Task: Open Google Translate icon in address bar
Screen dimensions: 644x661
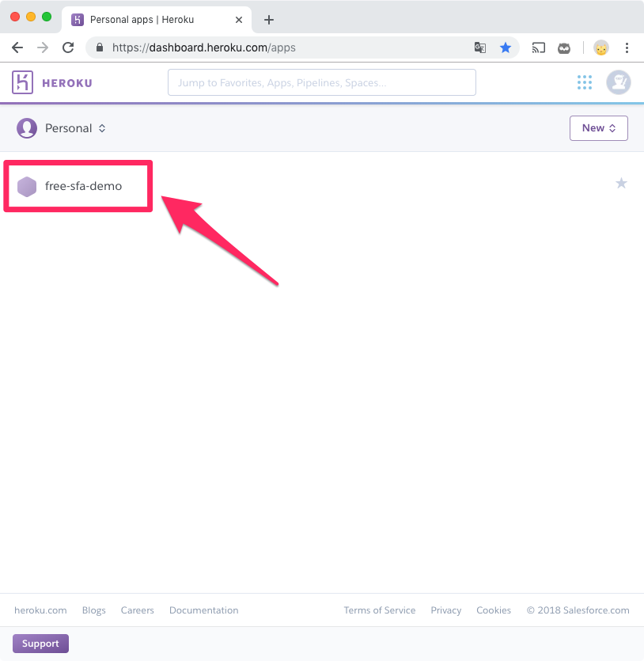Action: pyautogui.click(x=480, y=47)
